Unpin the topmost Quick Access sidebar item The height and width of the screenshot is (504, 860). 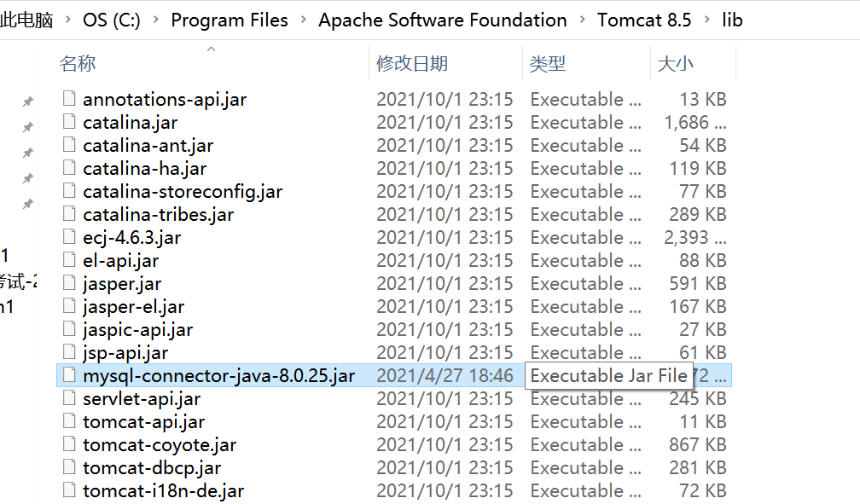coord(27,100)
